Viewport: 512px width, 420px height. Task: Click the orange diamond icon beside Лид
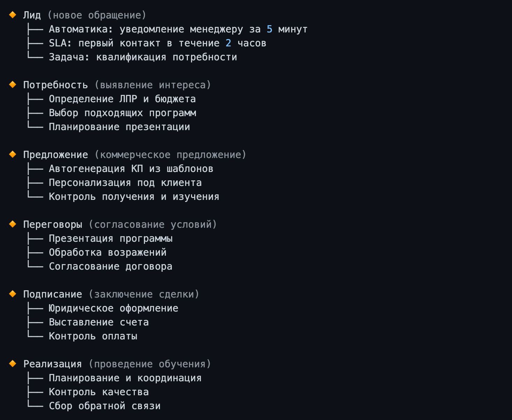pos(13,15)
